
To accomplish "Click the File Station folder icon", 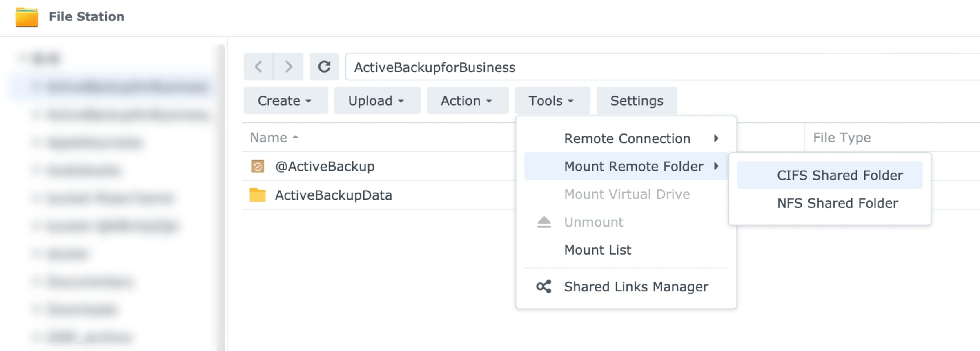I will pyautogui.click(x=27, y=17).
